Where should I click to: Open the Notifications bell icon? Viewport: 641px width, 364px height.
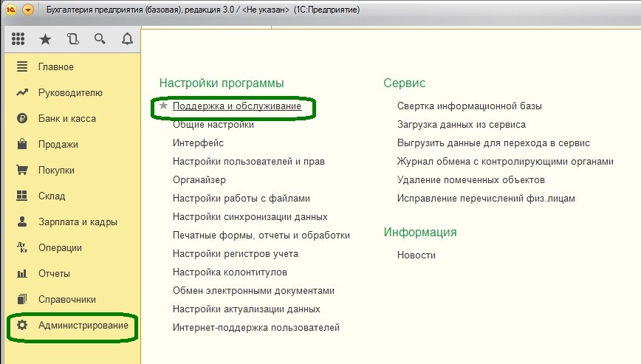pyautogui.click(x=127, y=39)
